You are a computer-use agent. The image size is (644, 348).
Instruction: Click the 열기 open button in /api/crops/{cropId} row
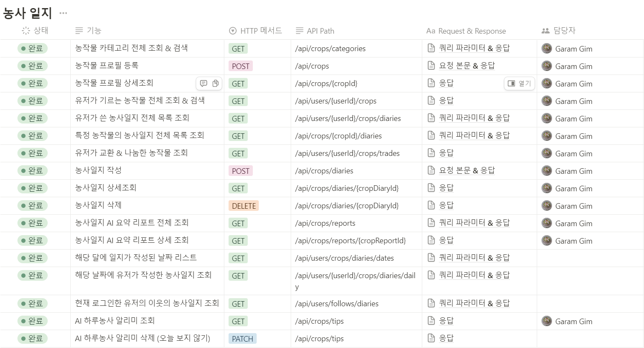click(519, 83)
